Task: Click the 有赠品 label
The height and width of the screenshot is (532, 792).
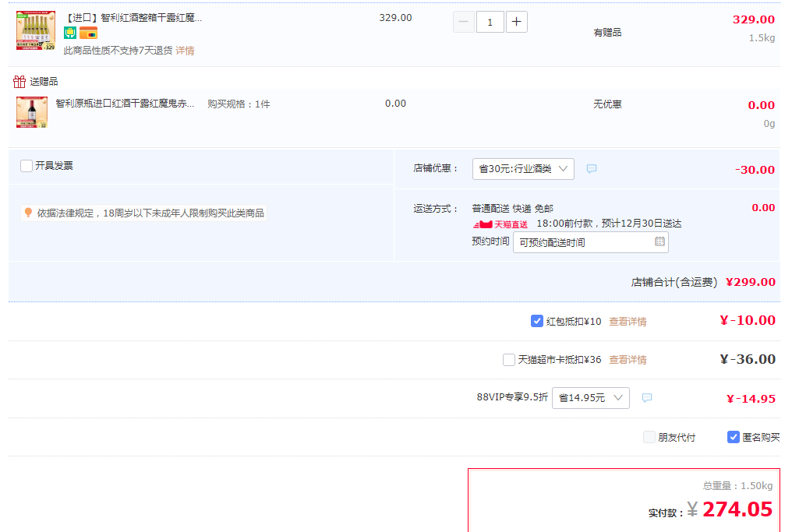Action: click(607, 33)
